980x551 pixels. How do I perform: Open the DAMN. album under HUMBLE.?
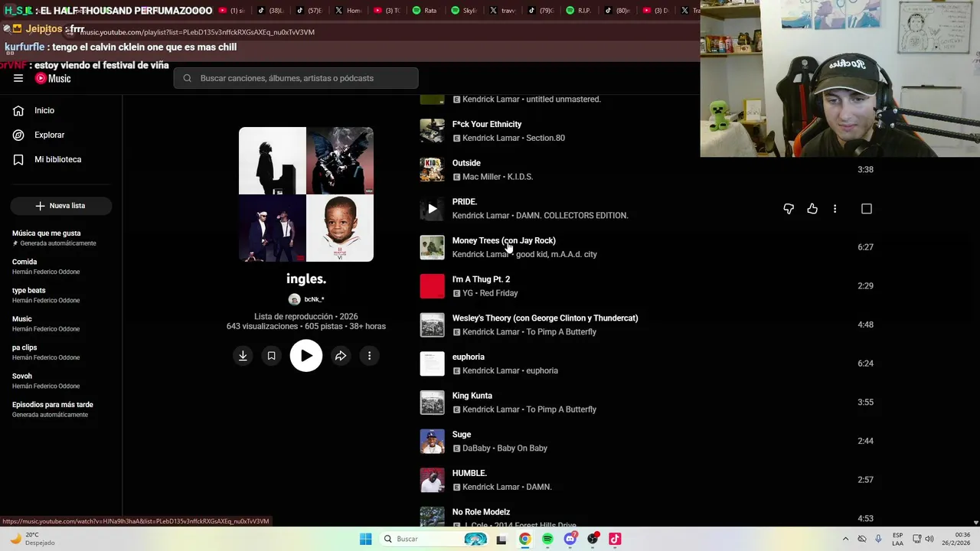click(538, 487)
